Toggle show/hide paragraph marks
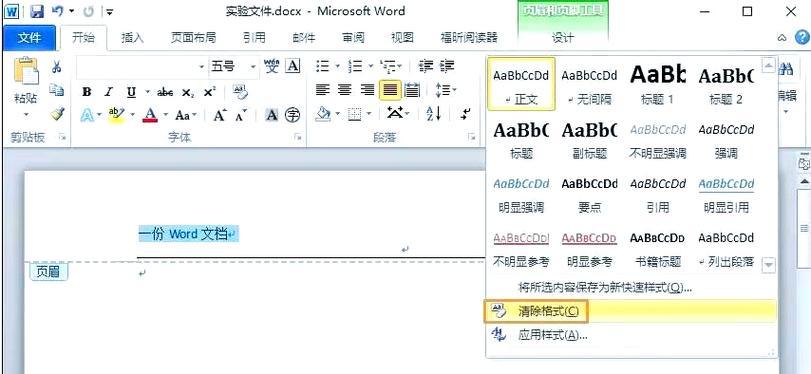The width and height of the screenshot is (811, 374). click(466, 114)
